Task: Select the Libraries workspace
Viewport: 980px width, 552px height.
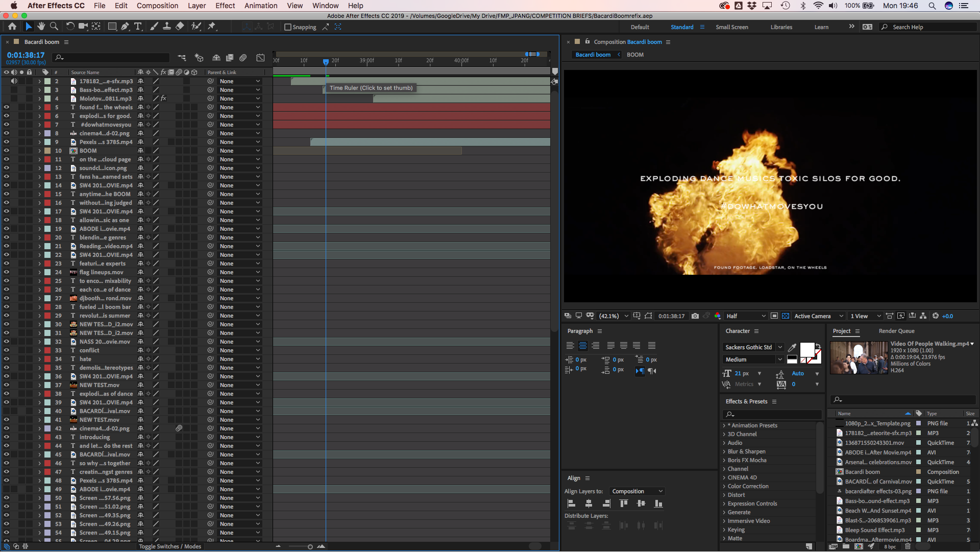Action: 781,27
